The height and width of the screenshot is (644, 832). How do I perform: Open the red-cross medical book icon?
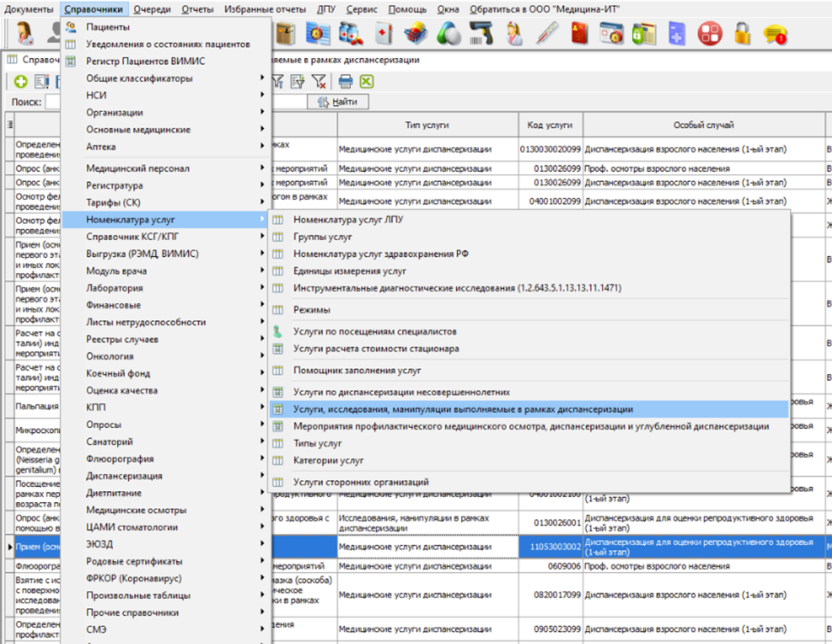(x=383, y=33)
